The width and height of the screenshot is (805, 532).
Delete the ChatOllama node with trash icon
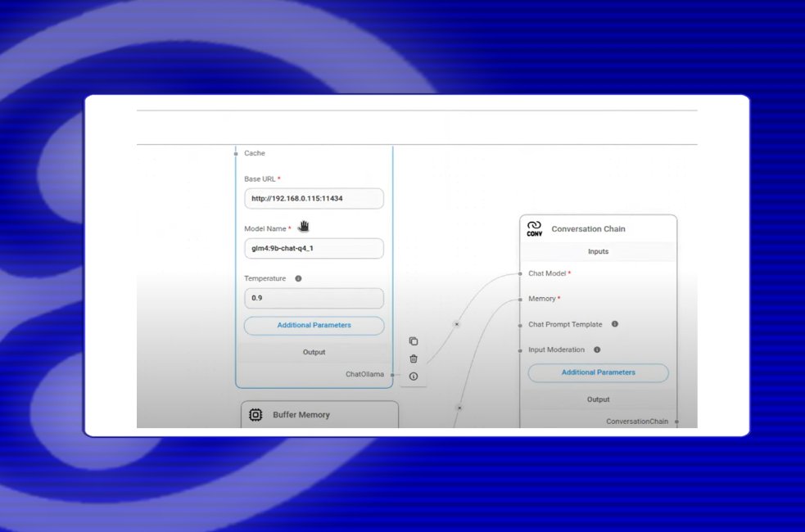pos(414,358)
